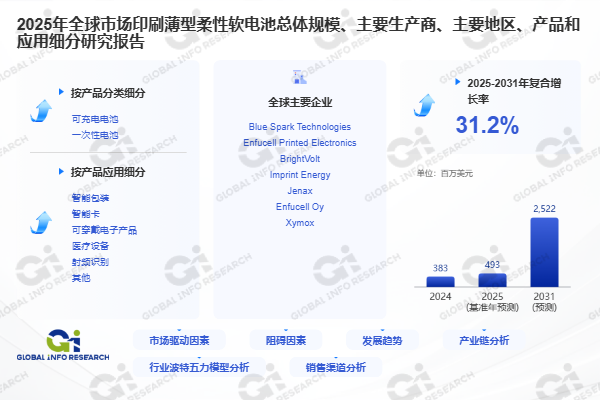Click the 智能包装 application item
Screen dimensions: 600x400
coord(90,198)
